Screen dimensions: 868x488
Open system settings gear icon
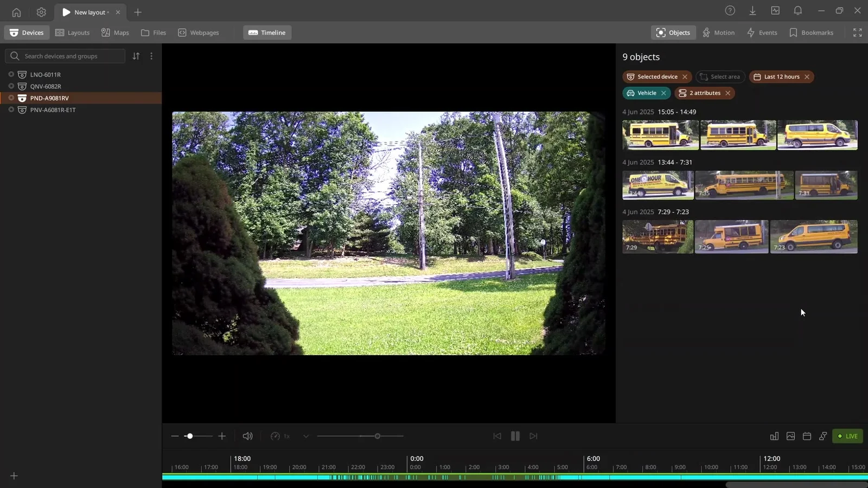coord(41,12)
